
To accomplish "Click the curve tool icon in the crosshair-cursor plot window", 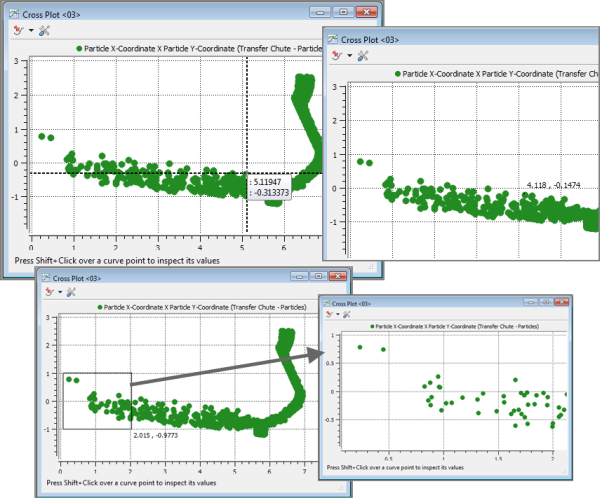I will 18,30.
